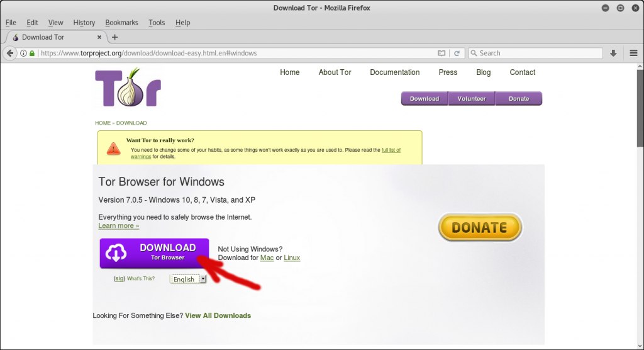The width and height of the screenshot is (644, 350).
Task: Click the Tor onion logo
Action: [128, 87]
